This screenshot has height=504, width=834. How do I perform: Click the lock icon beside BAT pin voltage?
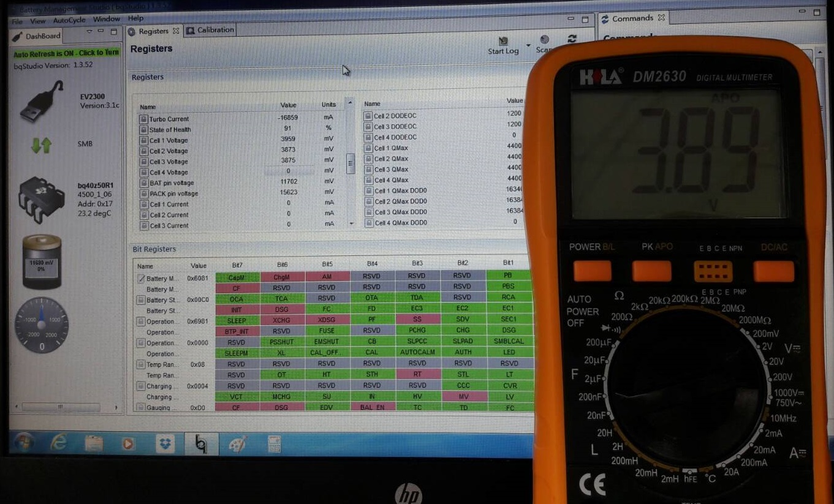point(143,182)
